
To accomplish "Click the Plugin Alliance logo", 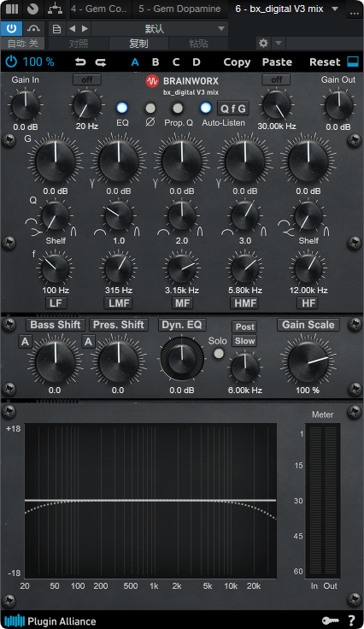I will [50, 621].
